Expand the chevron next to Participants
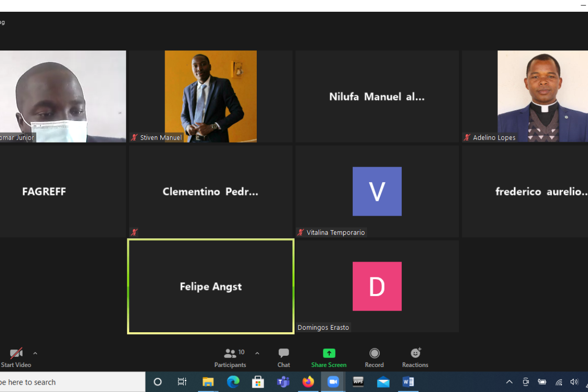This screenshot has width=588, height=392. [x=257, y=353]
